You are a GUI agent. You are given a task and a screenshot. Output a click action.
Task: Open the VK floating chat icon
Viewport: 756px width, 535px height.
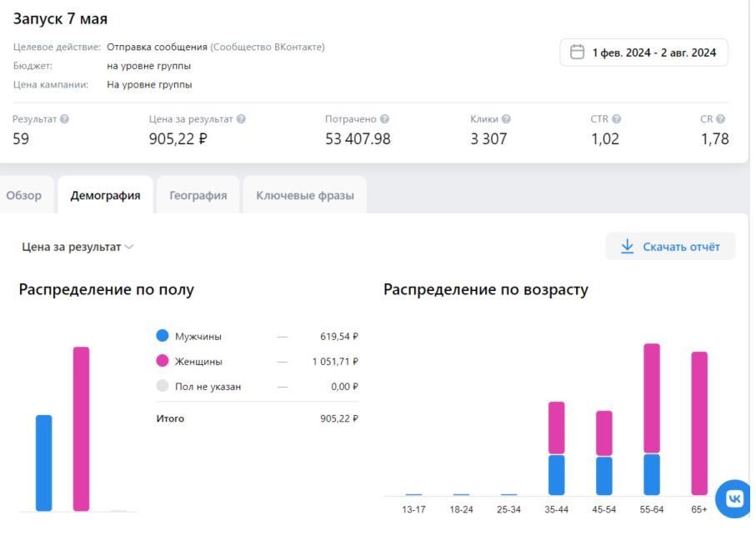click(x=733, y=498)
